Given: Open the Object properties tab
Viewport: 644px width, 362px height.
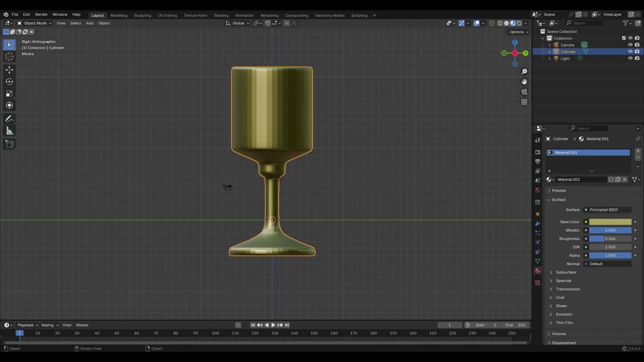Looking at the screenshot, I should (x=537, y=214).
